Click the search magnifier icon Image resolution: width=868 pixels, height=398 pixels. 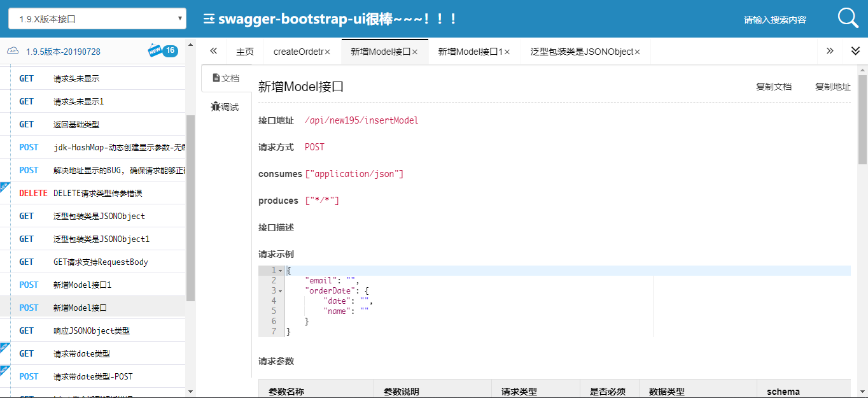click(848, 18)
